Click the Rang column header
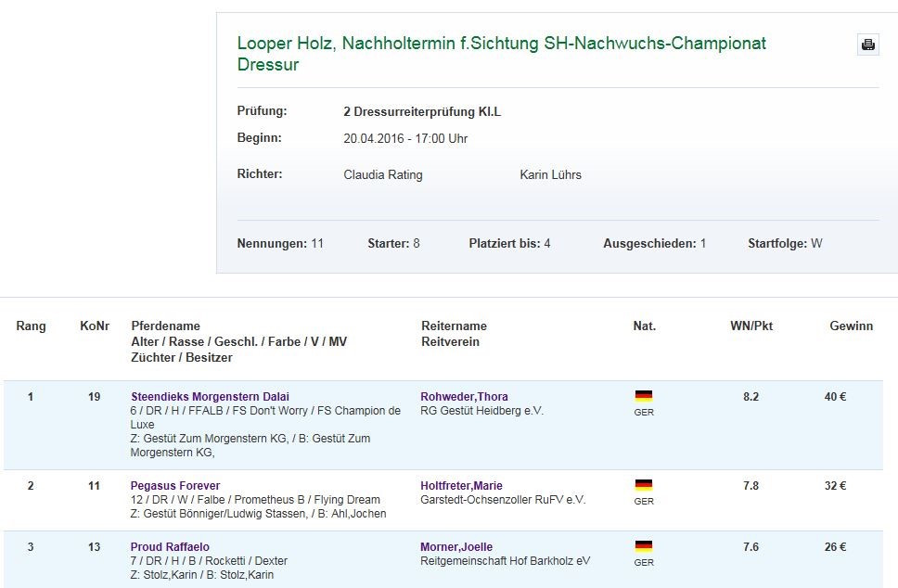 (31, 326)
